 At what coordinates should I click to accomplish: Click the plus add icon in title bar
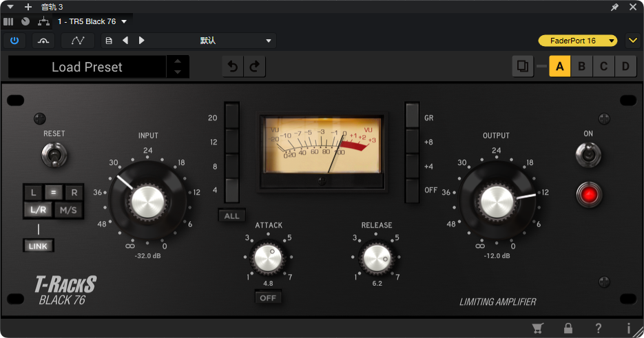tap(28, 7)
